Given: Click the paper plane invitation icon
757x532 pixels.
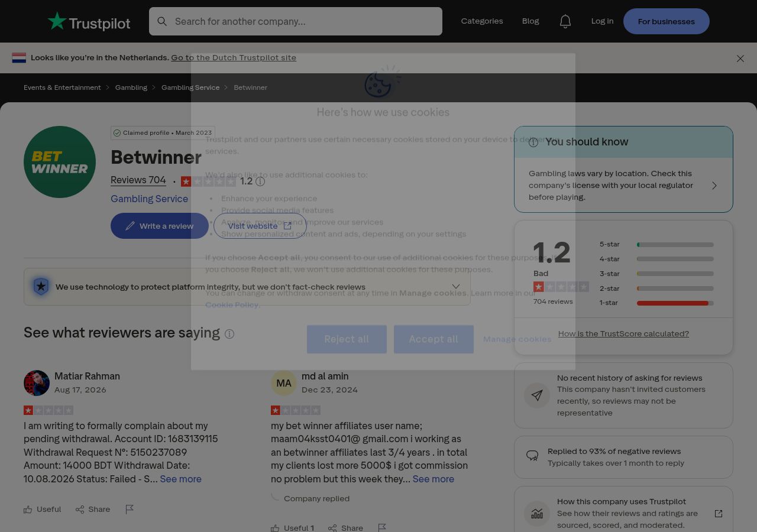Looking at the screenshot, I should pos(537,395).
